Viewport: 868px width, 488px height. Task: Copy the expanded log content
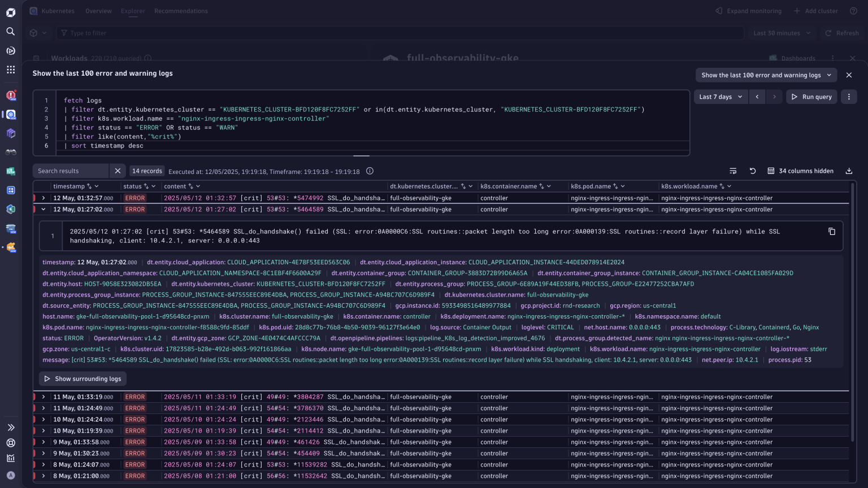coord(832,232)
